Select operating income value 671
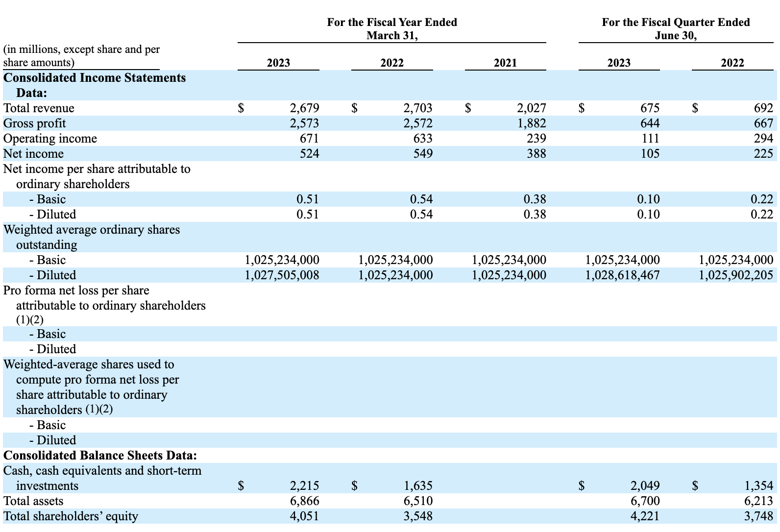The height and width of the screenshot is (532, 780). point(309,139)
